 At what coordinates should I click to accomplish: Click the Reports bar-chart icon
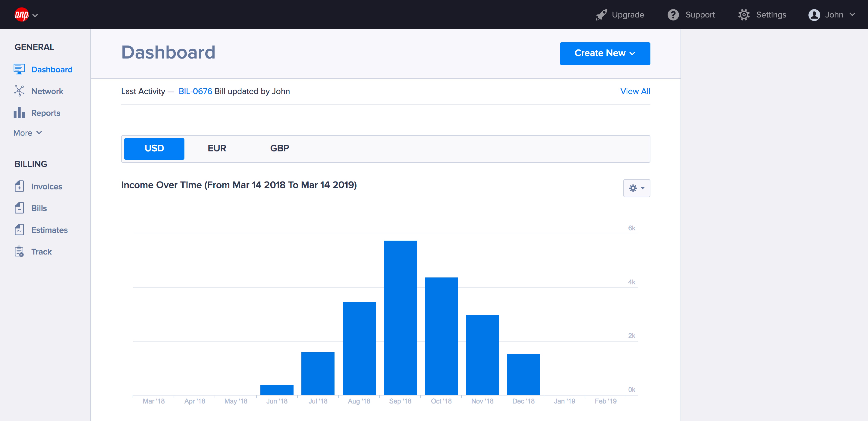pyautogui.click(x=19, y=113)
